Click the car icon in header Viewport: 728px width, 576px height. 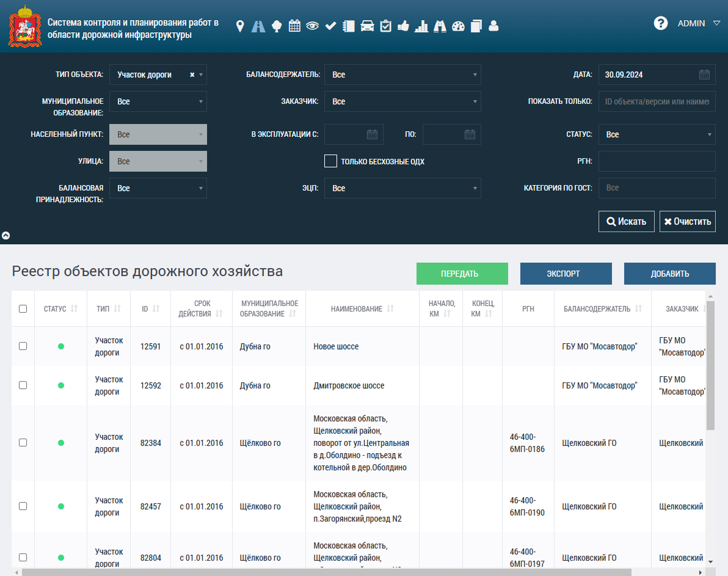coord(367,26)
